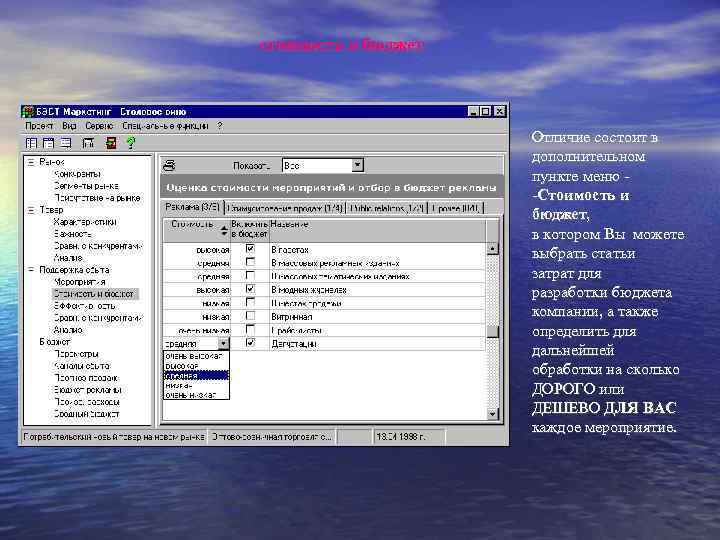This screenshot has width=720, height=540.
Task: Switch to Реклама (3/8) tab
Action: pyautogui.click(x=192, y=208)
